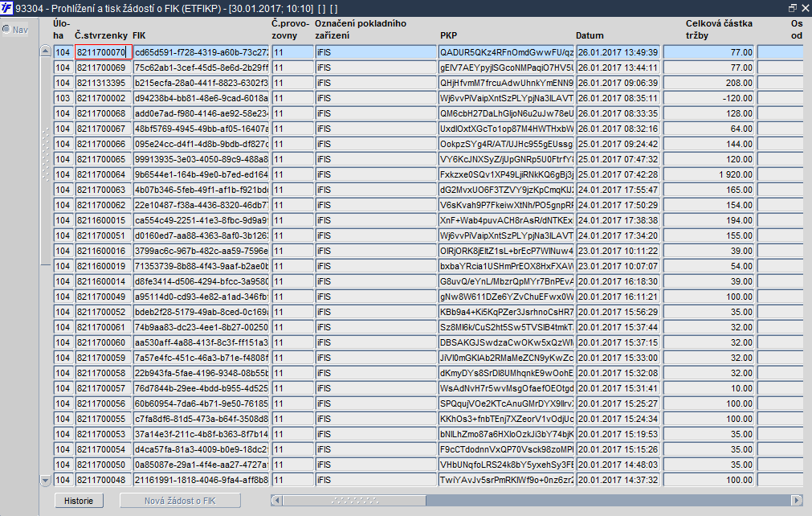
Task: Click vertical scrollbar up arrow
Action: [x=45, y=51]
